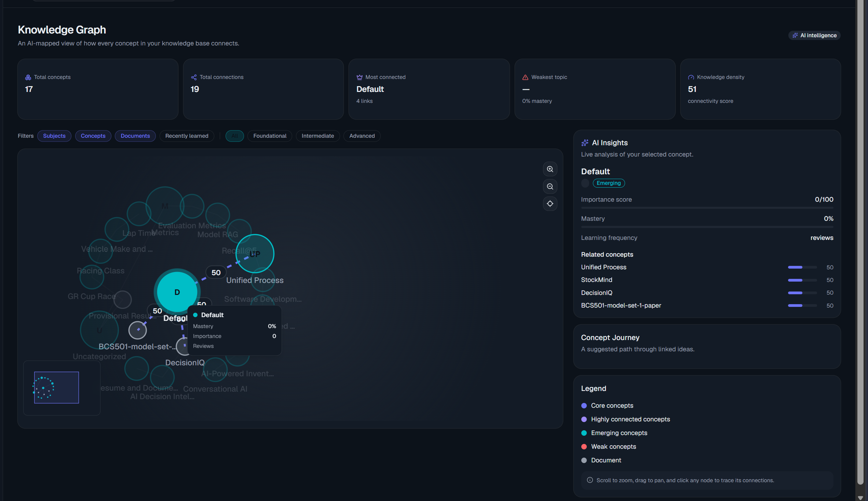Image resolution: width=868 pixels, height=501 pixels.
Task: Recenter the graph with the crosshair icon
Action: coord(550,204)
